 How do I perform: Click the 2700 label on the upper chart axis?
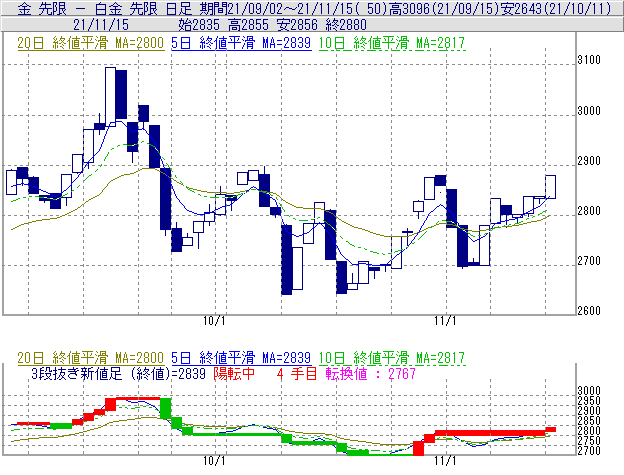point(589,261)
